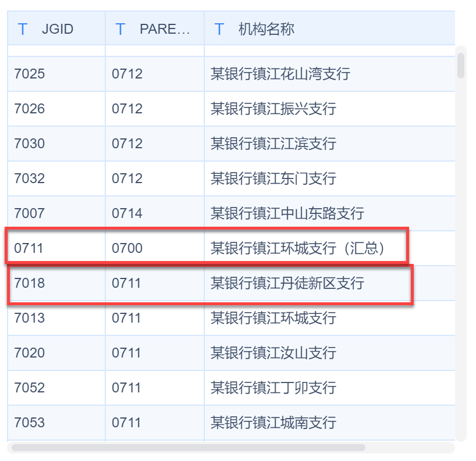The width and height of the screenshot is (476, 461).
Task: Click cell 某银行镇江花山湾支行
Action: pos(280,74)
